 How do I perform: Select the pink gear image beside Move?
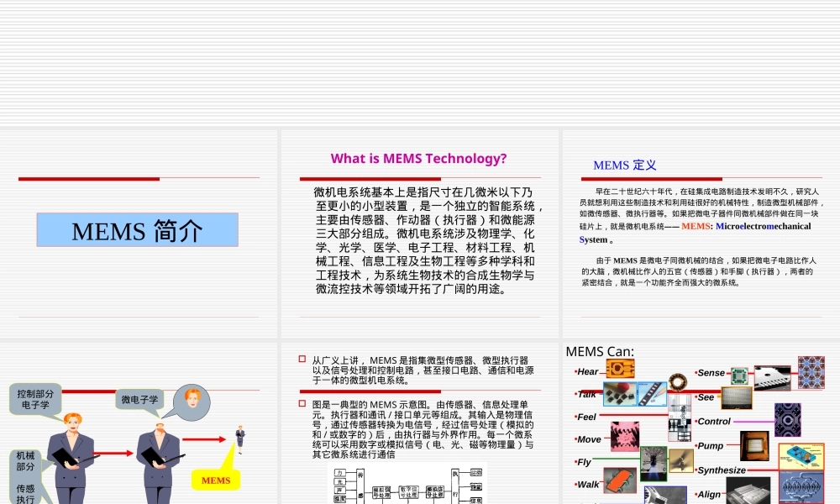625,436
